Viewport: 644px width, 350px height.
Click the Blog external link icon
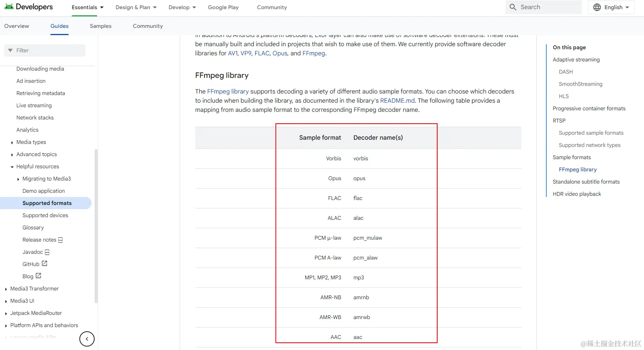pyautogui.click(x=39, y=276)
